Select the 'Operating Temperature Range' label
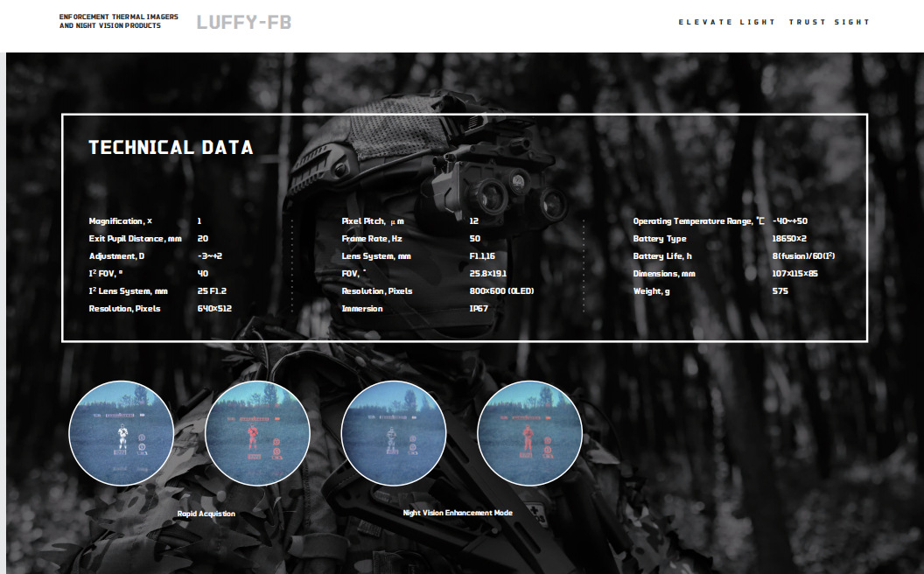Image resolution: width=924 pixels, height=574 pixels. coord(699,221)
